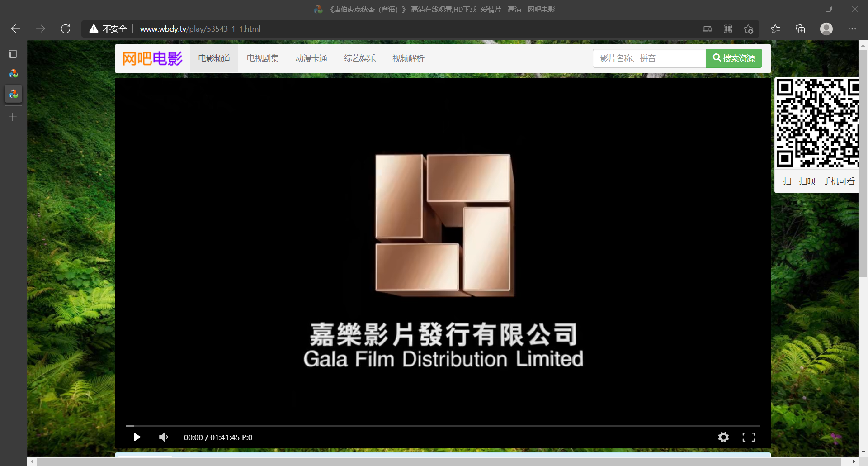Add a new tab with plus icon
The image size is (868, 466).
(13, 117)
